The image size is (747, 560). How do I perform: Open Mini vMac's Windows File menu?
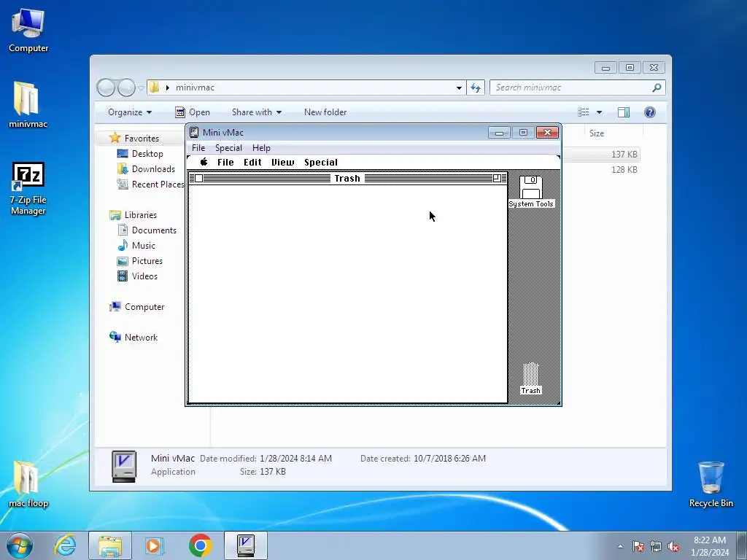pyautogui.click(x=198, y=147)
